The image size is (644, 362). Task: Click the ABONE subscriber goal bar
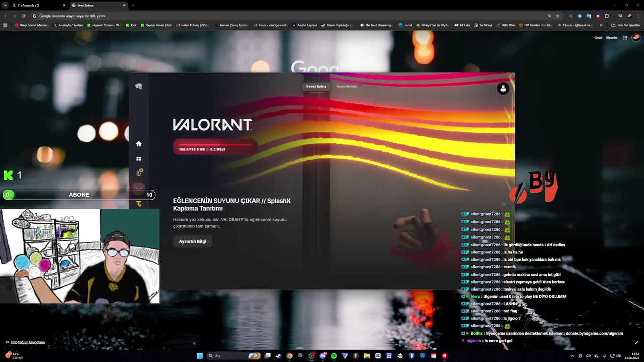pyautogui.click(x=79, y=195)
